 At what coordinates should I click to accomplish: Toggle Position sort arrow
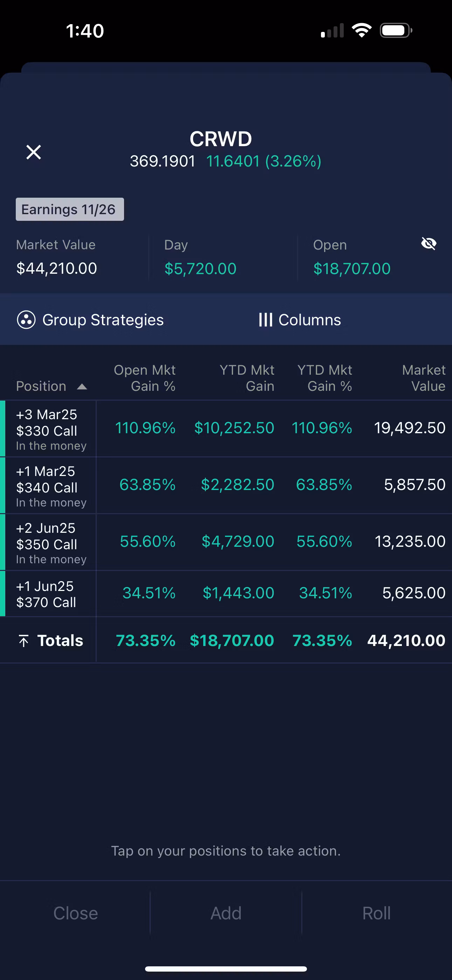click(x=82, y=387)
